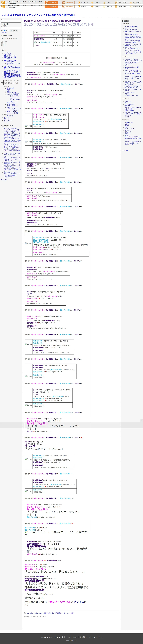Image resolution: width=143 pixels, height=644 pixels.
Task: Open Donald-2nd-R/隠し要素 in update history
Action: (132, 70)
